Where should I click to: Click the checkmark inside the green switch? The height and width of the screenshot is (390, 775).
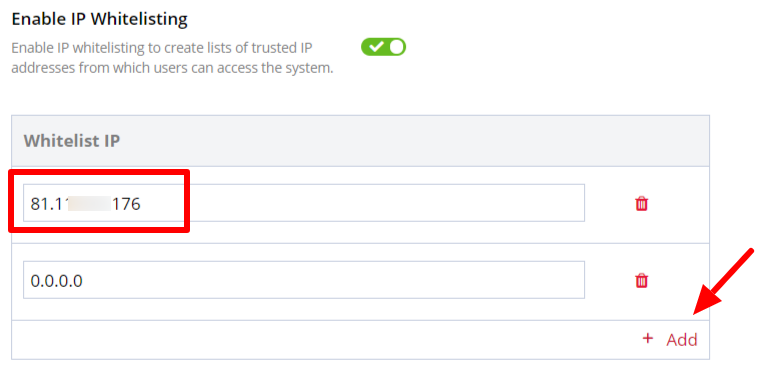[x=376, y=47]
